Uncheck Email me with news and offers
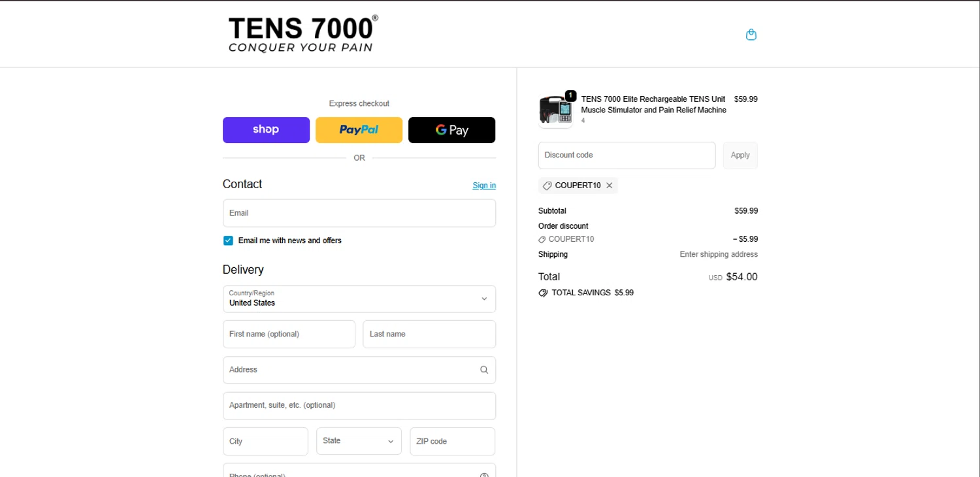The image size is (980, 477). click(x=228, y=240)
